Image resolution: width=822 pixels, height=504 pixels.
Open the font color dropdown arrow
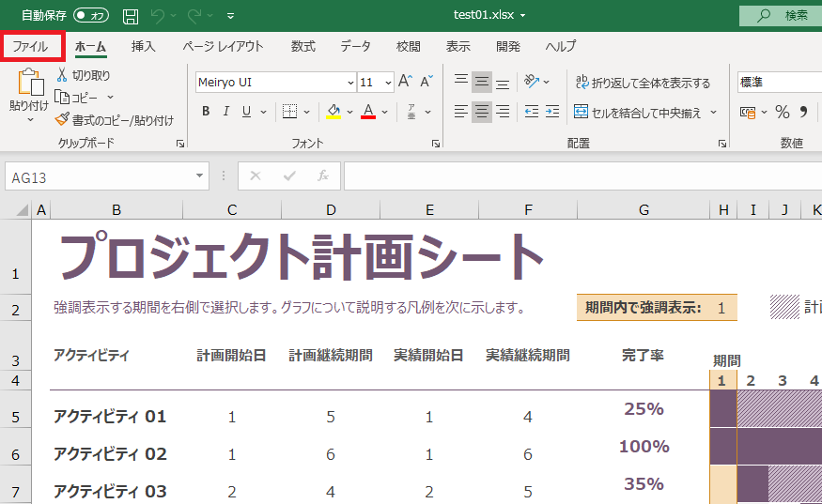[x=384, y=112]
